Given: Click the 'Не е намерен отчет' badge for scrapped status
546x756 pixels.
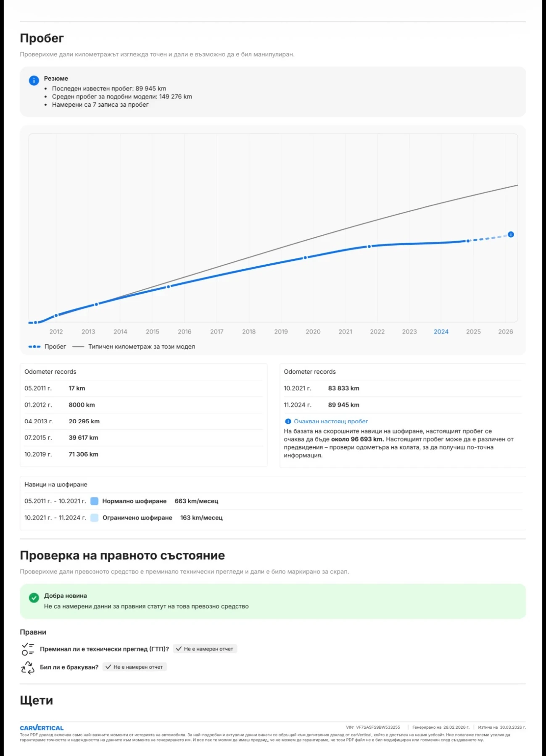Looking at the screenshot, I should (x=135, y=667).
